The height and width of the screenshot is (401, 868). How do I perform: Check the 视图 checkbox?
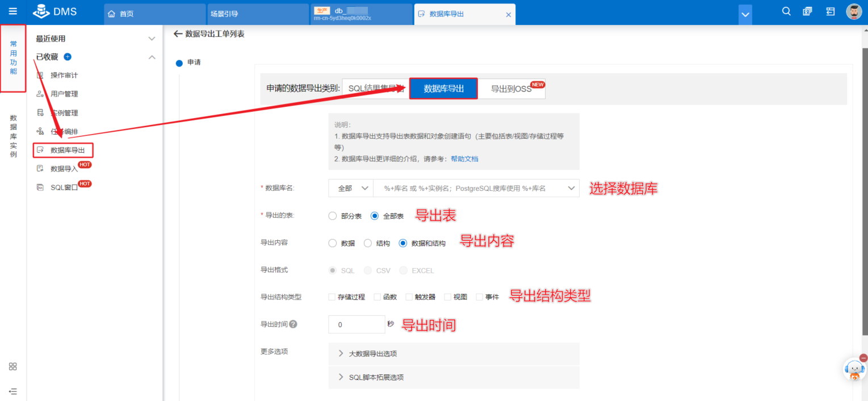coord(447,297)
